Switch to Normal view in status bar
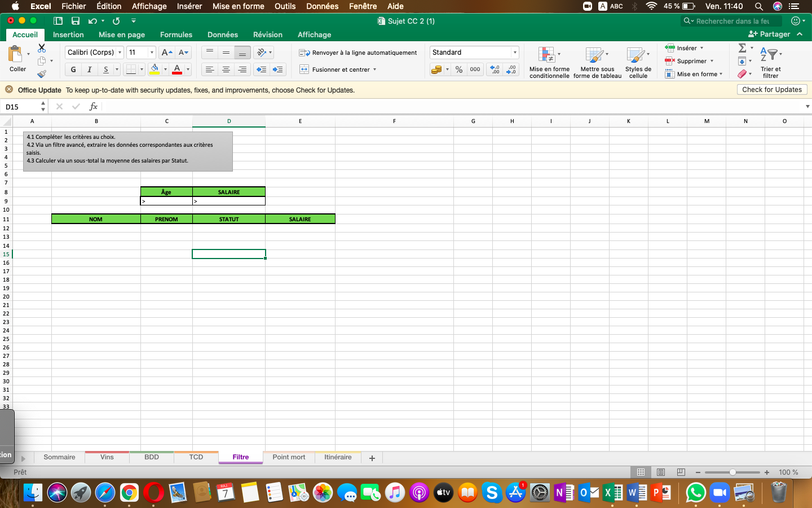812x508 pixels. 641,472
